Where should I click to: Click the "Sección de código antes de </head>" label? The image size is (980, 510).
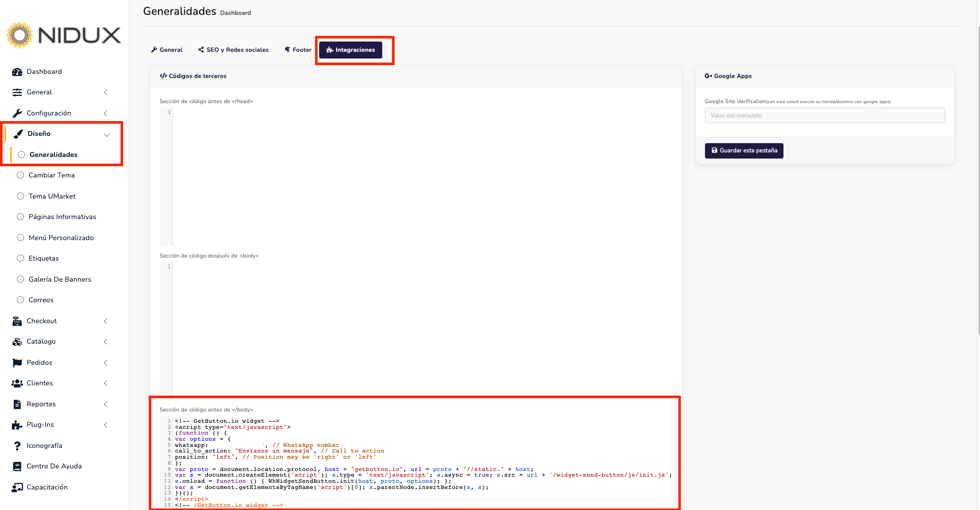(x=206, y=101)
